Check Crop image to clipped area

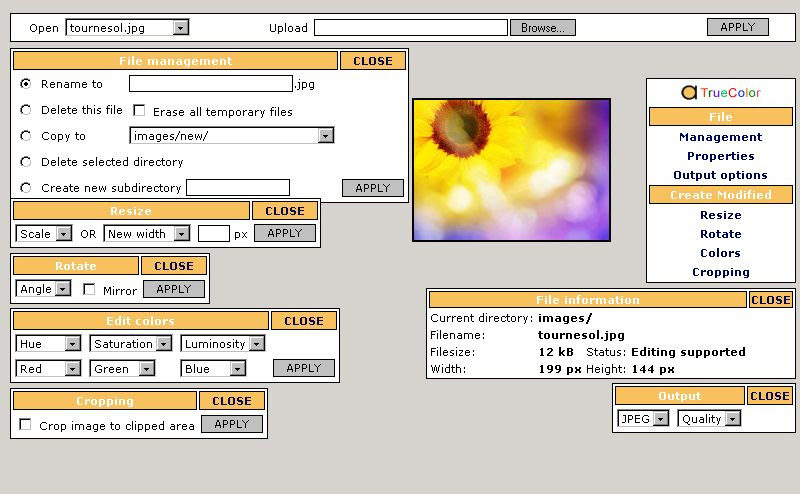point(26,425)
